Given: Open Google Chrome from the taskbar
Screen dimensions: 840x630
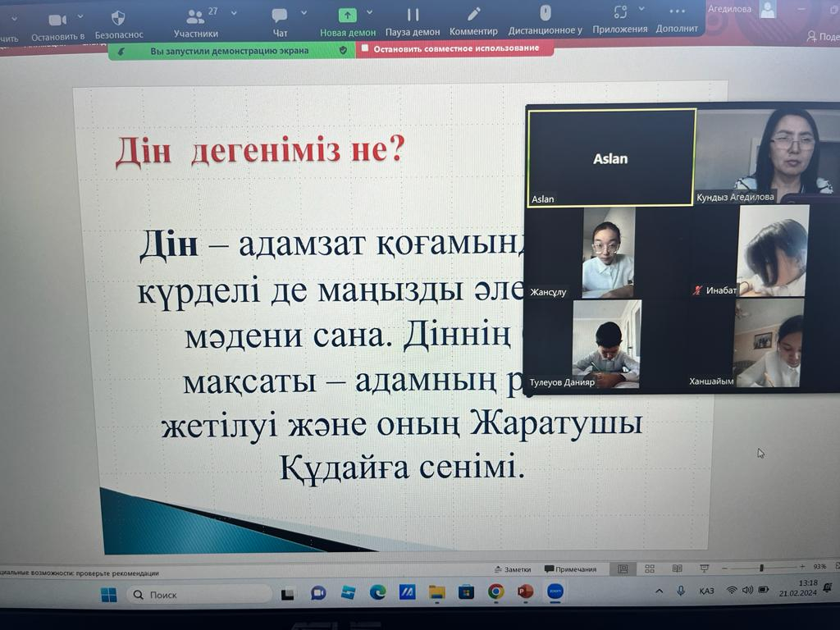Looking at the screenshot, I should pos(495,591).
